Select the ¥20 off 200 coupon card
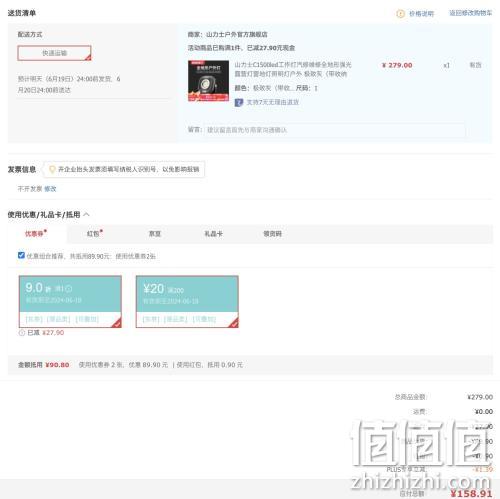Viewport: 500px width, 499px height. (187, 302)
